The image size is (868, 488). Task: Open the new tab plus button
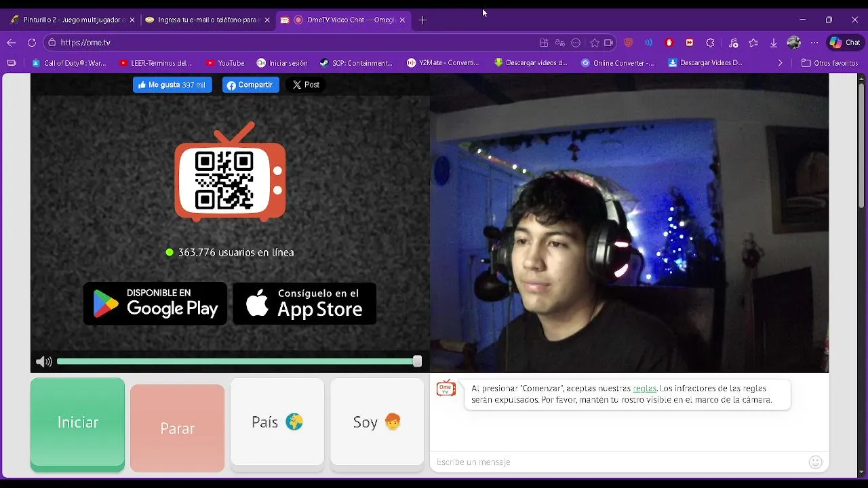(423, 20)
